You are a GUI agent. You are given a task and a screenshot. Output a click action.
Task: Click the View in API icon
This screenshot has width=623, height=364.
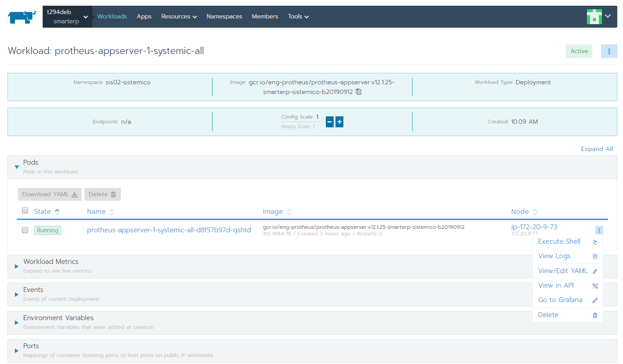[595, 286]
